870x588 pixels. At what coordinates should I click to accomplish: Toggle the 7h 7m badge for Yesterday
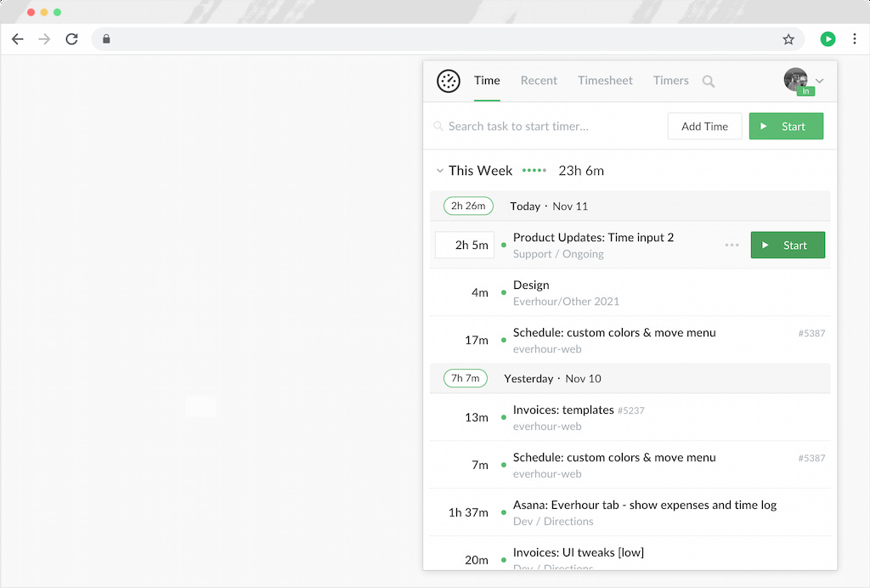466,378
